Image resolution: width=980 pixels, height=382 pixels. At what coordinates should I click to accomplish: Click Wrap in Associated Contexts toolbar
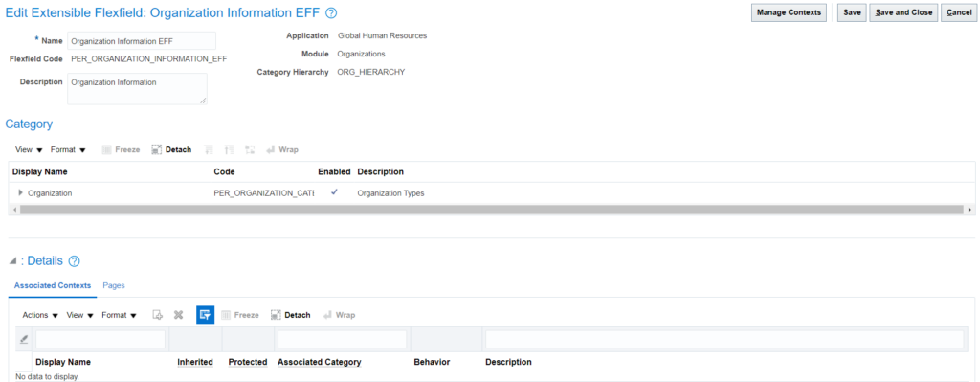click(339, 315)
